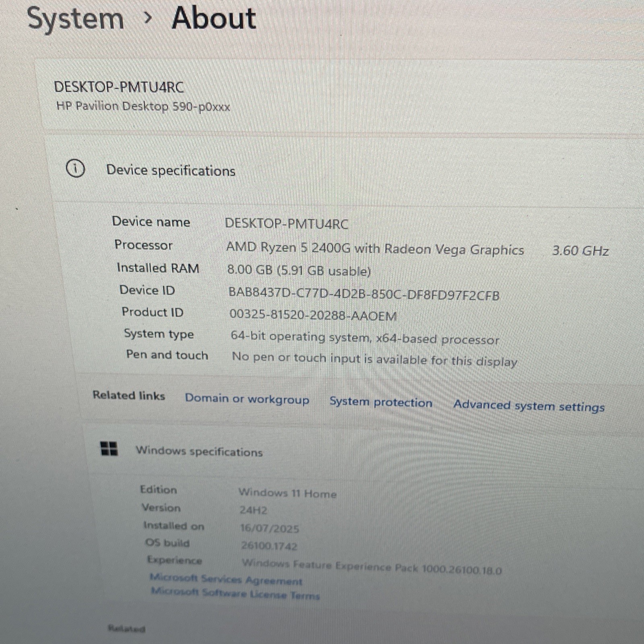Click the About page heading
644x644 pixels.
pyautogui.click(x=214, y=19)
